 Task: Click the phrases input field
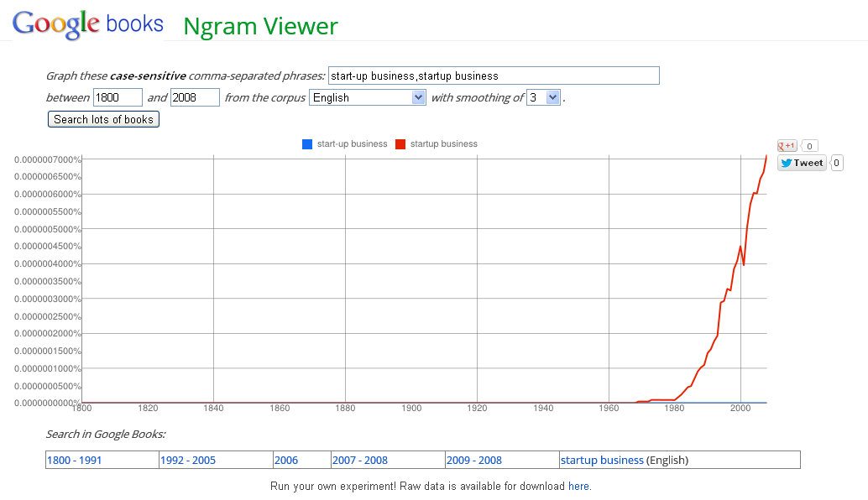pos(494,76)
